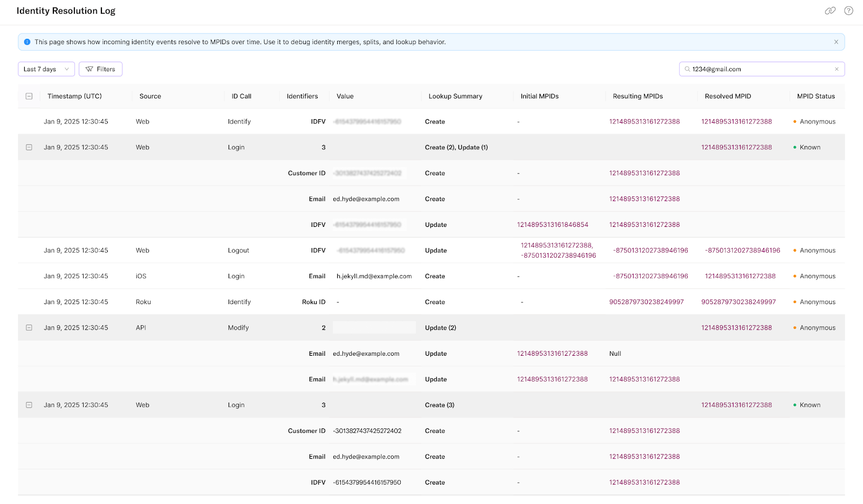The image size is (863, 504).
Task: Click the orange dot beside Anonymous status
Action: [794, 121]
